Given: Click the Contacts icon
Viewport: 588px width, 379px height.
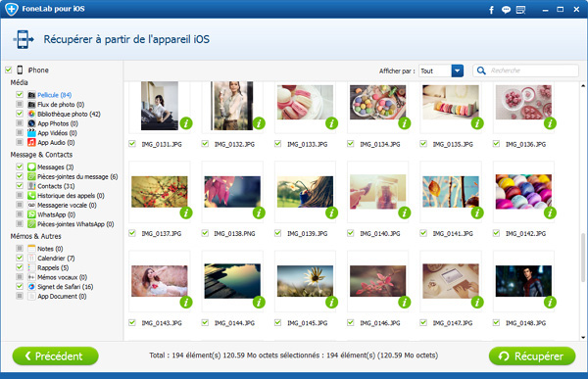Looking at the screenshot, I should [32, 186].
